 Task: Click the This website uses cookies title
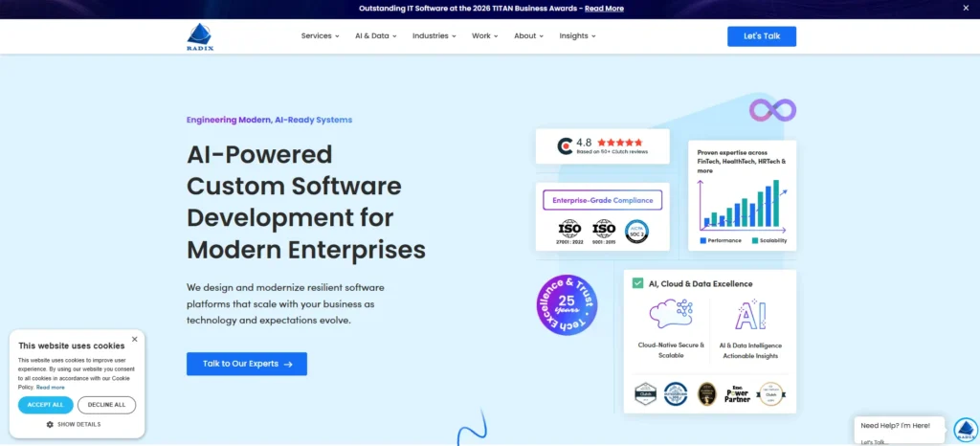point(72,346)
